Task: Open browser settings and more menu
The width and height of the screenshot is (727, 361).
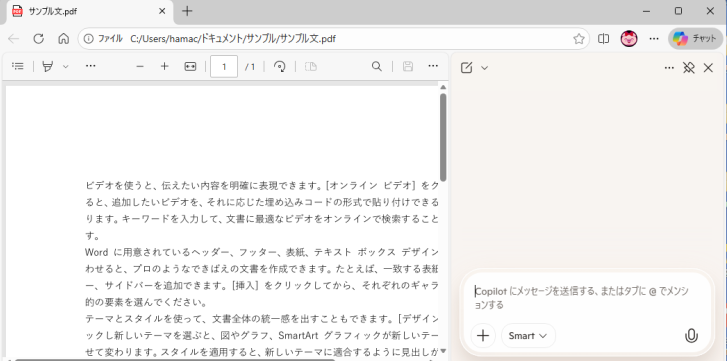Action: coord(654,39)
